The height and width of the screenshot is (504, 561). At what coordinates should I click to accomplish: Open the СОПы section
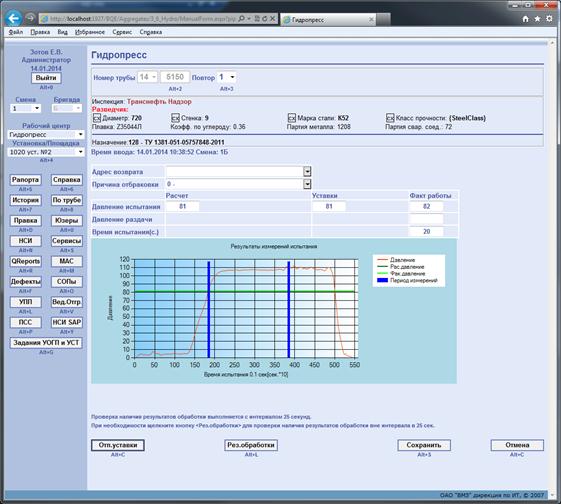click(67, 282)
